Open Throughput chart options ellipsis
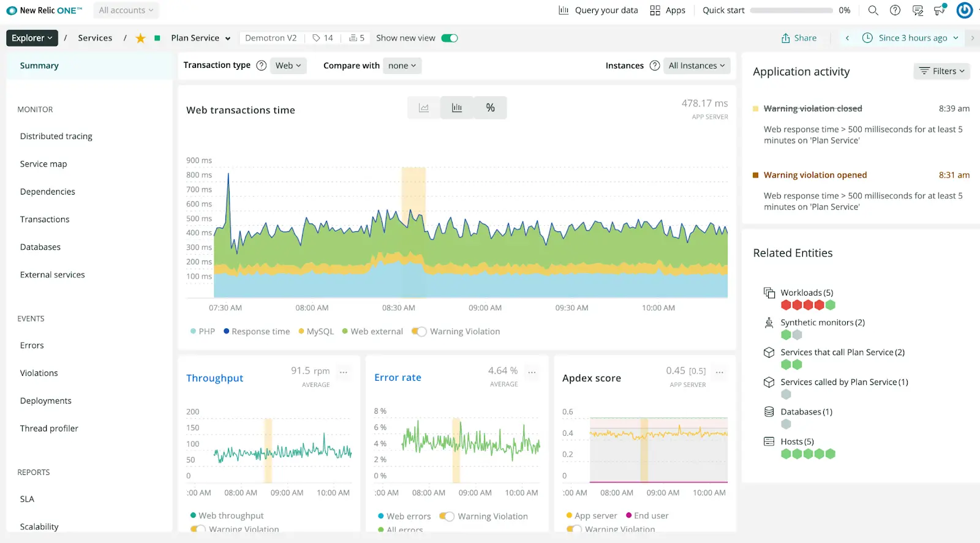This screenshot has height=543, width=980. point(344,372)
